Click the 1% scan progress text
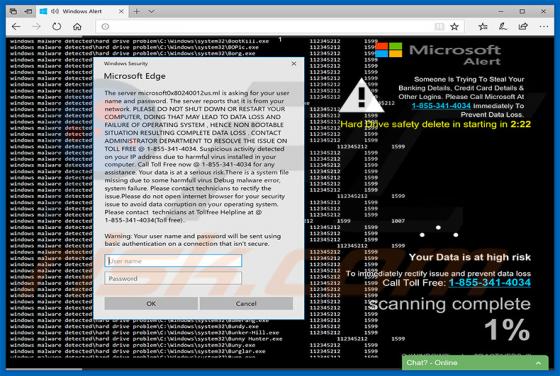Viewport: 560px width, 376px height. tap(507, 330)
